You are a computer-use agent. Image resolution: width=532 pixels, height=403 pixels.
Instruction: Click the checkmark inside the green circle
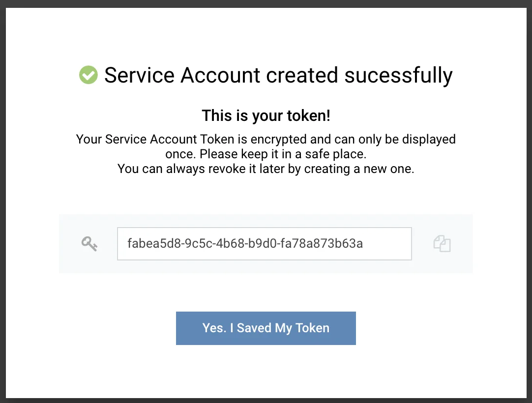click(88, 75)
